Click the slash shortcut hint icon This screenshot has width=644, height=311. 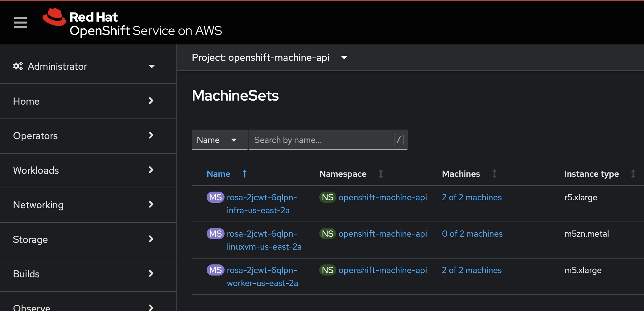click(x=398, y=139)
